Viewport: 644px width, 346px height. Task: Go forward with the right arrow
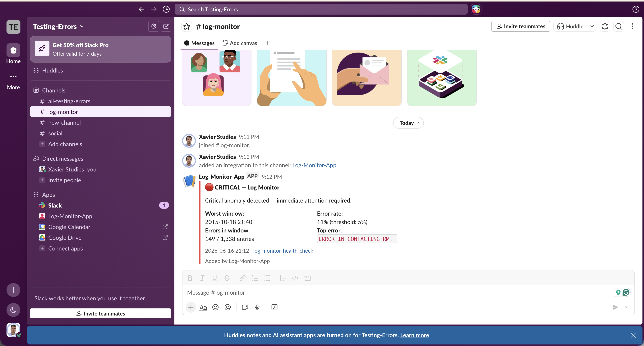pyautogui.click(x=154, y=9)
